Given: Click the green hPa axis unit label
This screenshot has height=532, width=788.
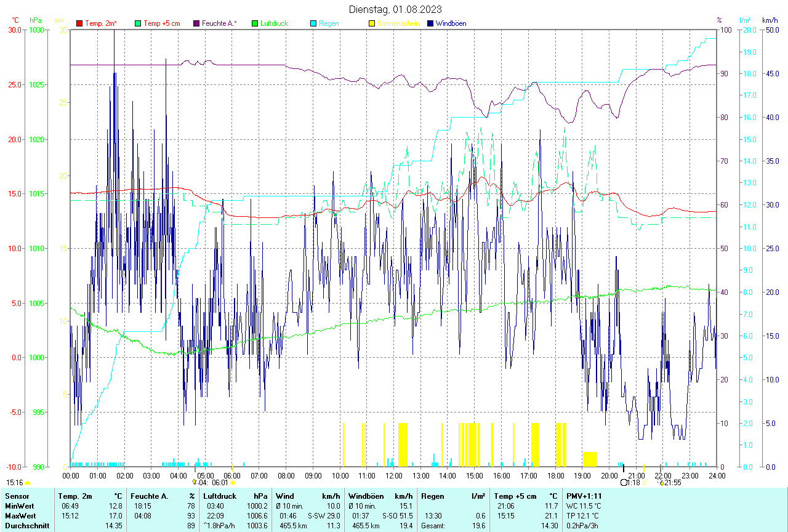Looking at the screenshot, I should [x=34, y=20].
